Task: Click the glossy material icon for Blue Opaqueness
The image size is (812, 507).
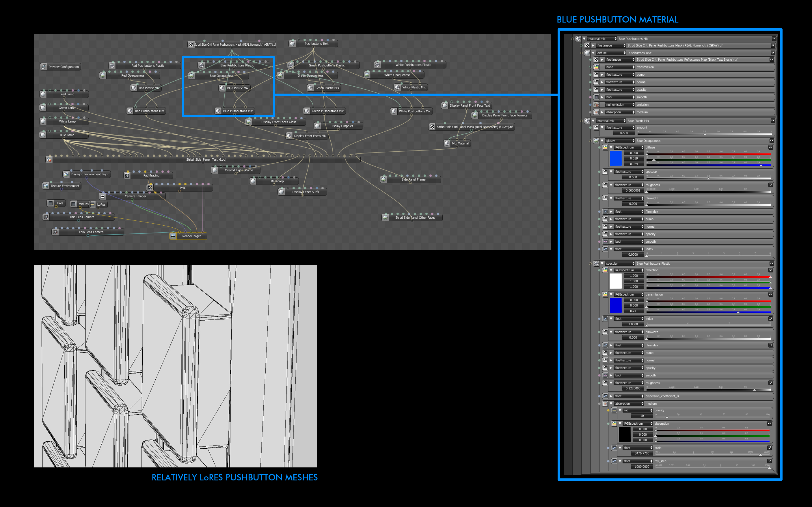Action: coord(596,141)
